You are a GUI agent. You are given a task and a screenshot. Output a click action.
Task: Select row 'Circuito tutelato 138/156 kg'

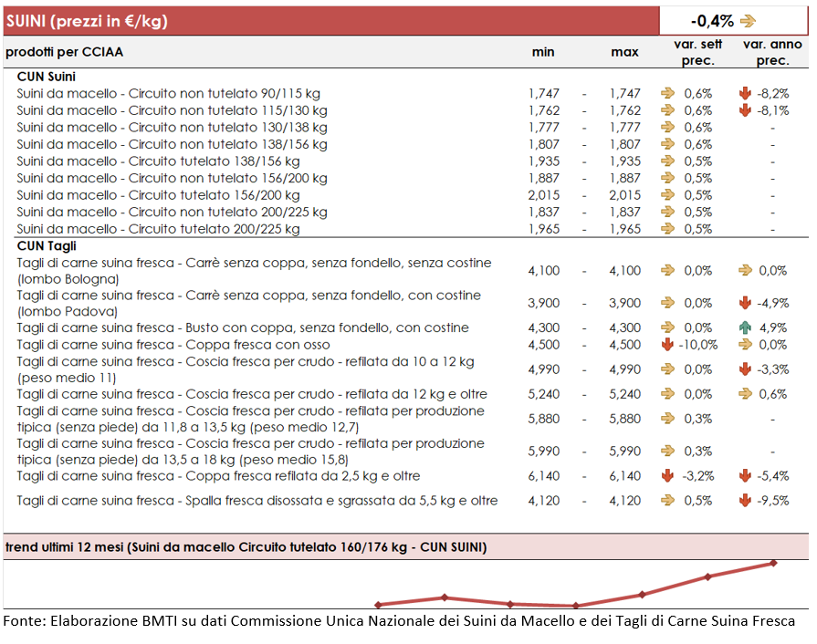pyautogui.click(x=406, y=161)
